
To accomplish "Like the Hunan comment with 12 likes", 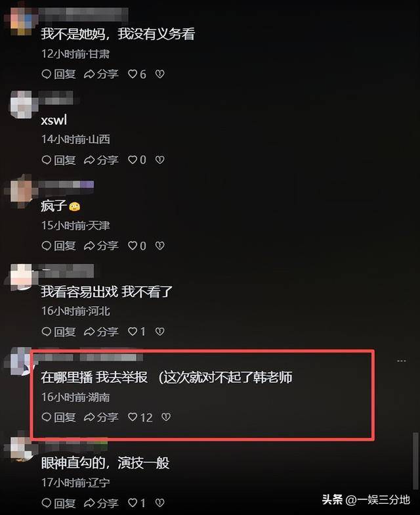I will pyautogui.click(x=140, y=417).
